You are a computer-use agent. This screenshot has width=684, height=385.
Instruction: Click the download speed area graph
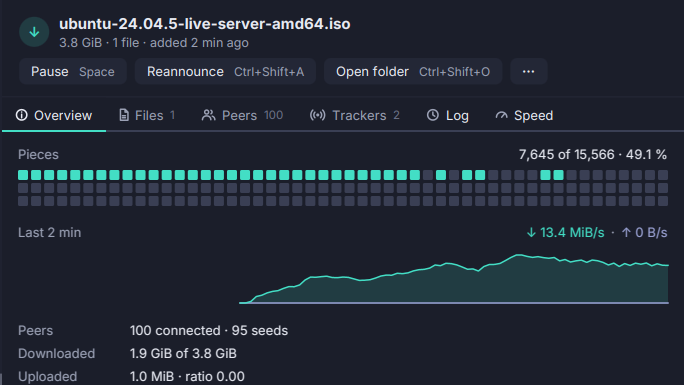pos(454,279)
